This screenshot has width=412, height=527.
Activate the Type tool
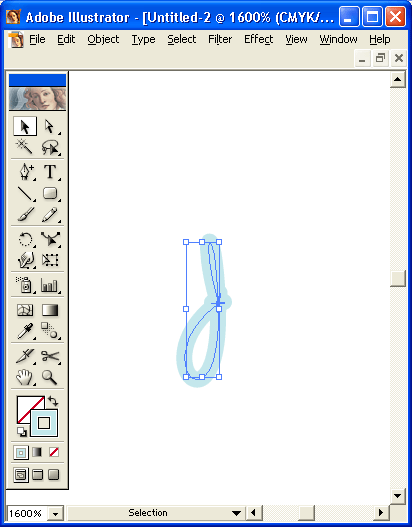pyautogui.click(x=50, y=171)
